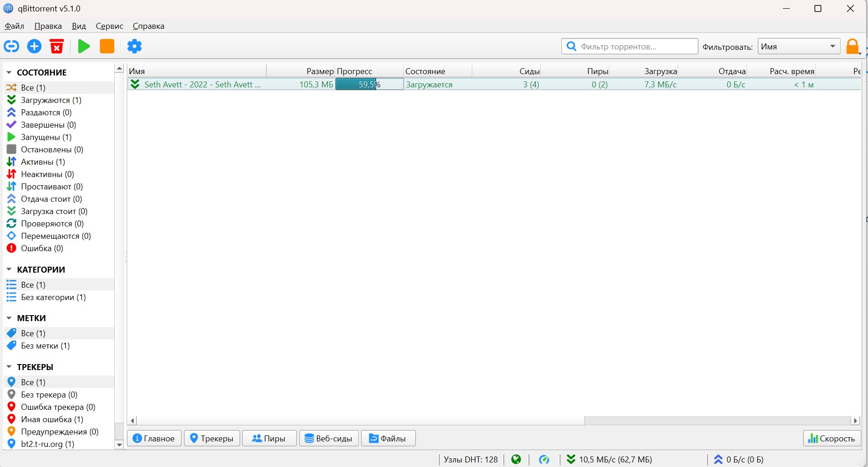Image resolution: width=868 pixels, height=467 pixels.
Task: Collapse the КАТЕГОРИИ section
Action: (x=9, y=269)
